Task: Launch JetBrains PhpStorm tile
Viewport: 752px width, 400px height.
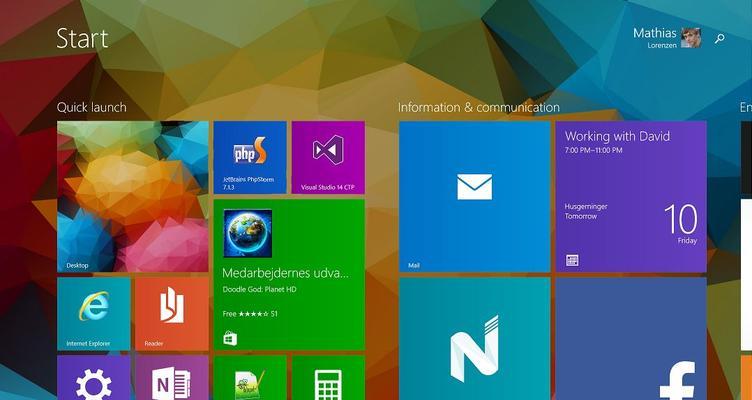Action: 250,157
